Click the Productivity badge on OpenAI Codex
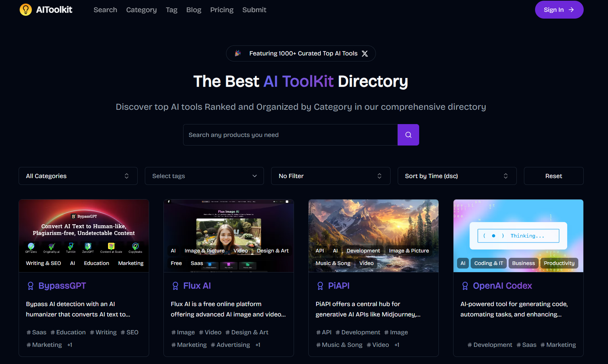Image resolution: width=608 pixels, height=364 pixels. click(x=559, y=263)
